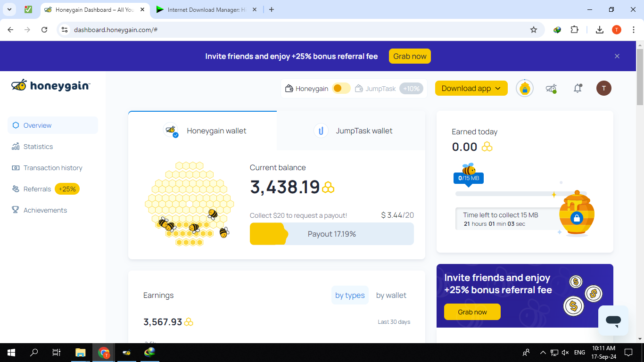
Task: Click the muted speaker volume icon
Action: 566,353
